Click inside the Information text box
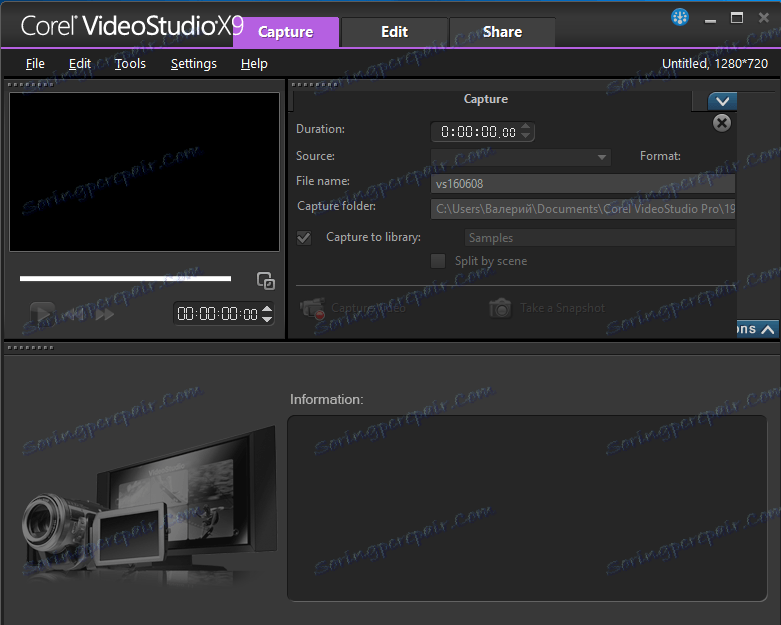Screen dimensions: 781x625 [527, 508]
